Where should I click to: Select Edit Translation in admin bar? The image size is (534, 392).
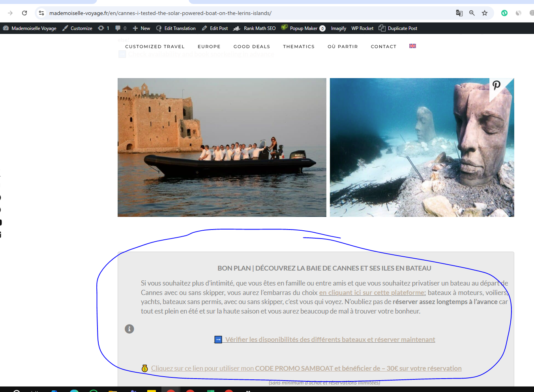176,28
